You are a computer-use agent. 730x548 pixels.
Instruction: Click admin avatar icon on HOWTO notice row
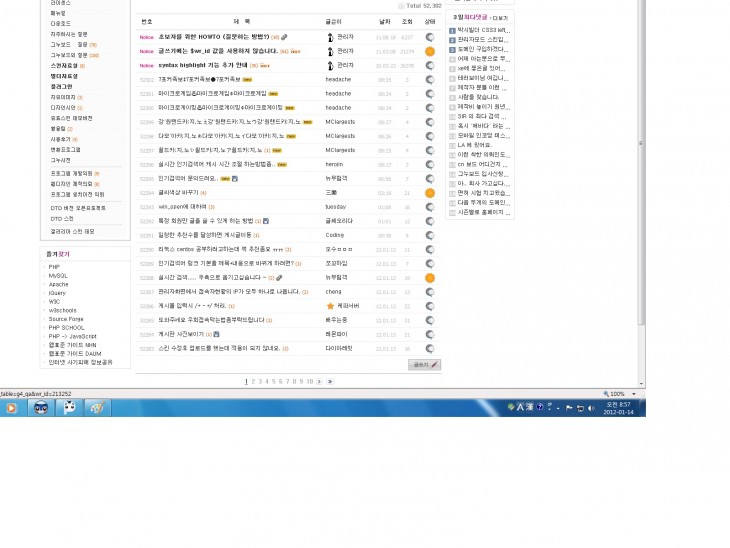330,37
